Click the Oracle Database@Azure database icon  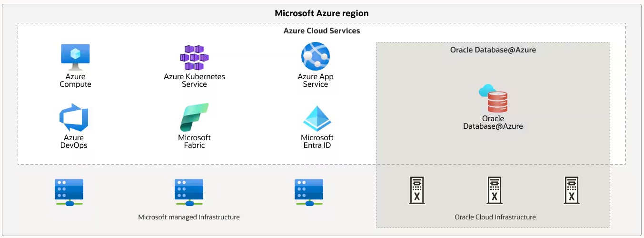(x=493, y=98)
